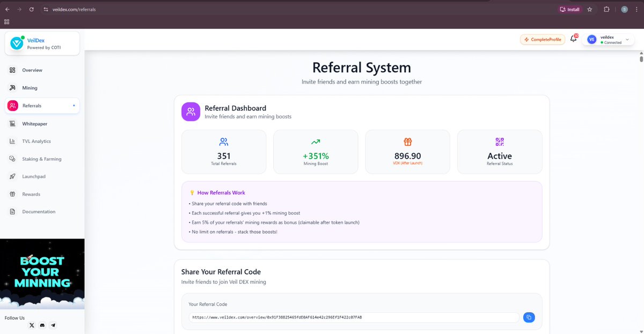This screenshot has height=334, width=644.
Task: Click the Mining pickaxe icon
Action: (12, 88)
